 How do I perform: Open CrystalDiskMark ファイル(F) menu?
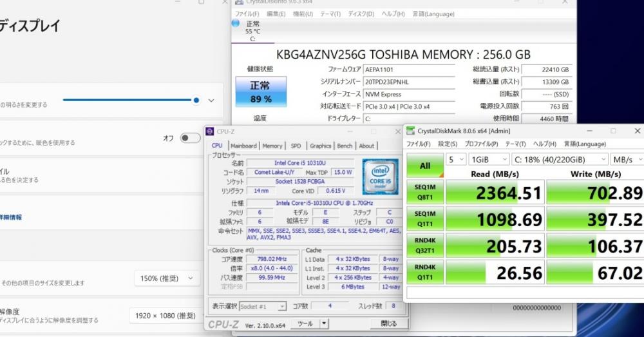point(419,144)
